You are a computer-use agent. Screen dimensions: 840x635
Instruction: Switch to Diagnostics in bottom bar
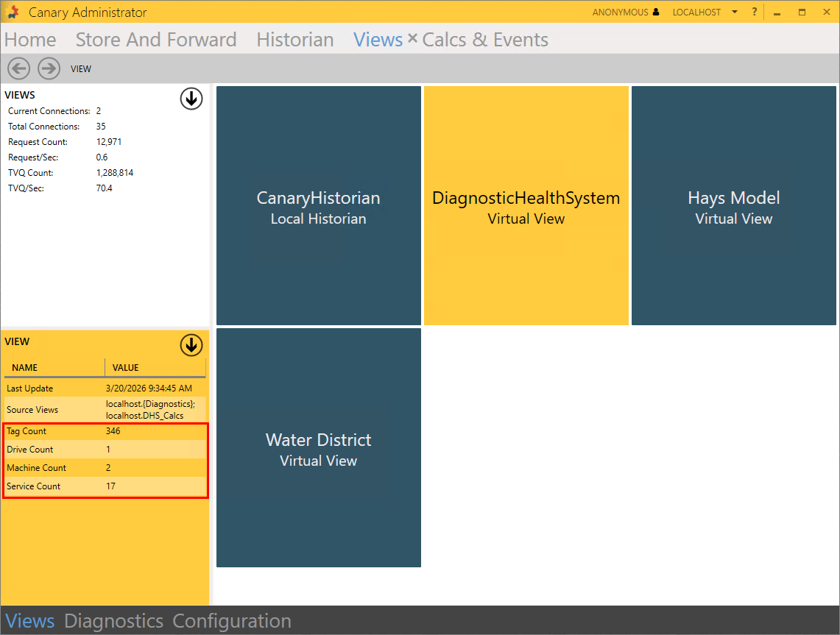[x=113, y=621]
